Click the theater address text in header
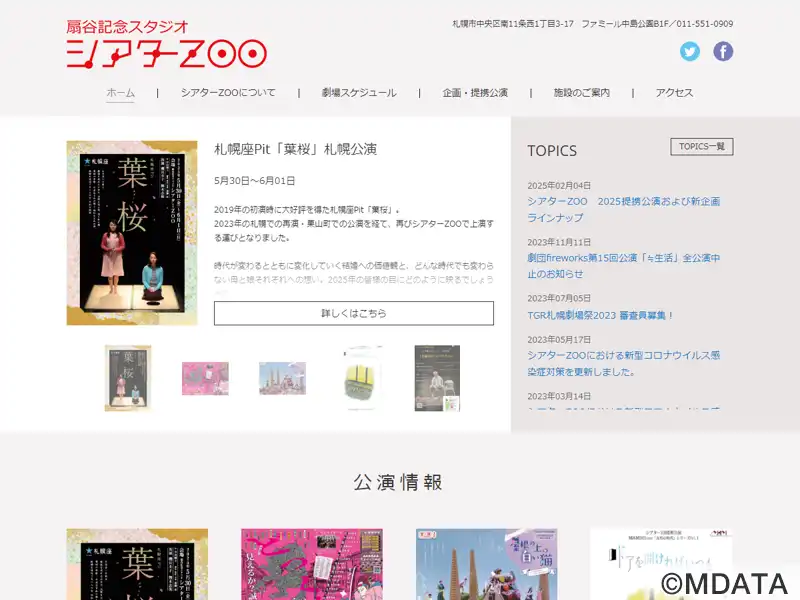The width and height of the screenshot is (800, 600). coord(593,23)
